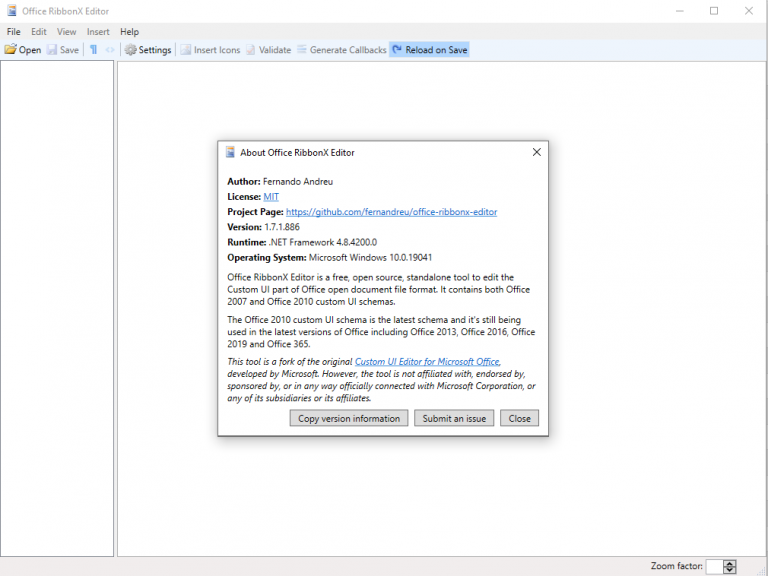
Task: Click the Zoom factor input field
Action: (x=714, y=566)
